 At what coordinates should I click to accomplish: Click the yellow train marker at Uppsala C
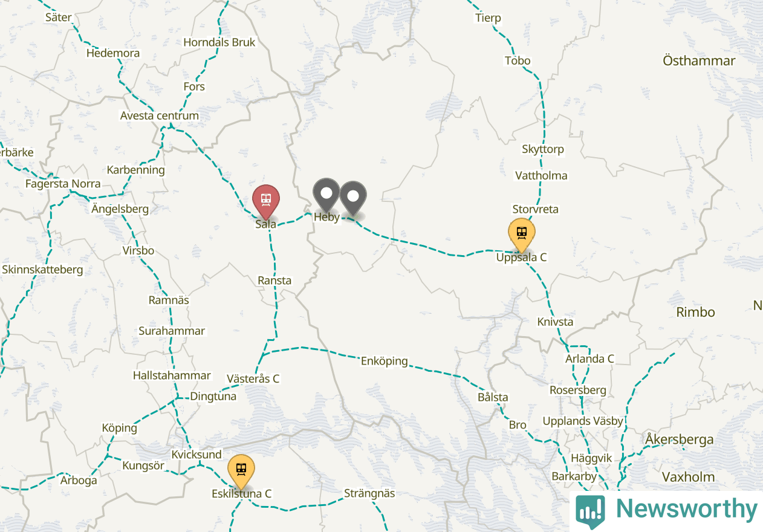522,235
